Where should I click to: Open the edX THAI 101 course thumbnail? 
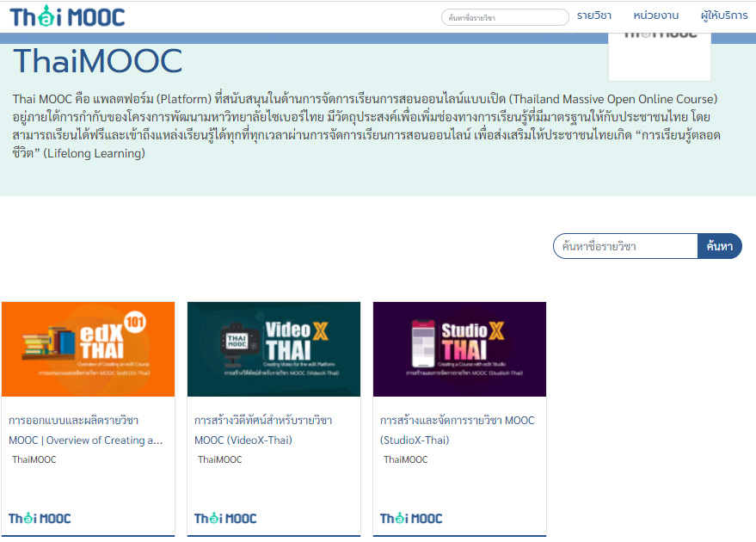[x=89, y=349]
